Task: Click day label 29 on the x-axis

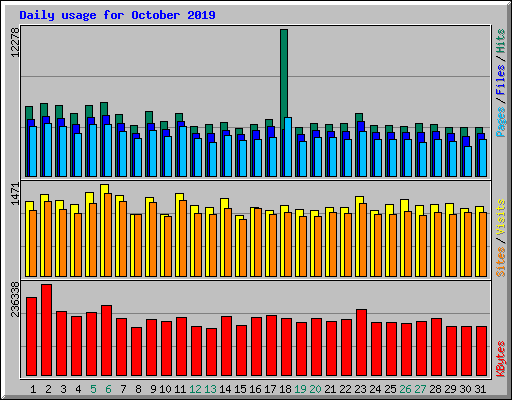Action: click(x=450, y=389)
